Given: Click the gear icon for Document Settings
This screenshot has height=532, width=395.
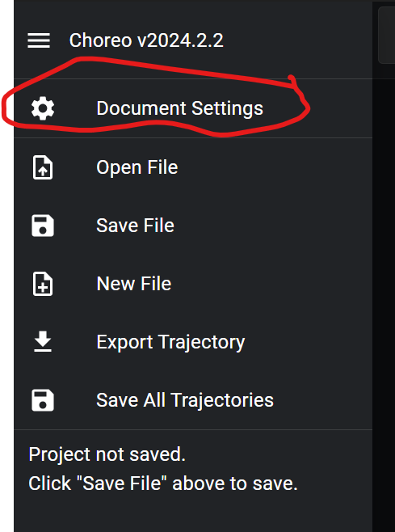Looking at the screenshot, I should (42, 108).
